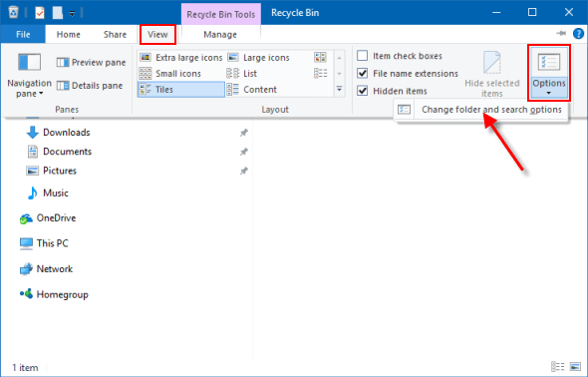Choose Large icons layout
Viewport: 588px width, 377px height.
(x=259, y=58)
